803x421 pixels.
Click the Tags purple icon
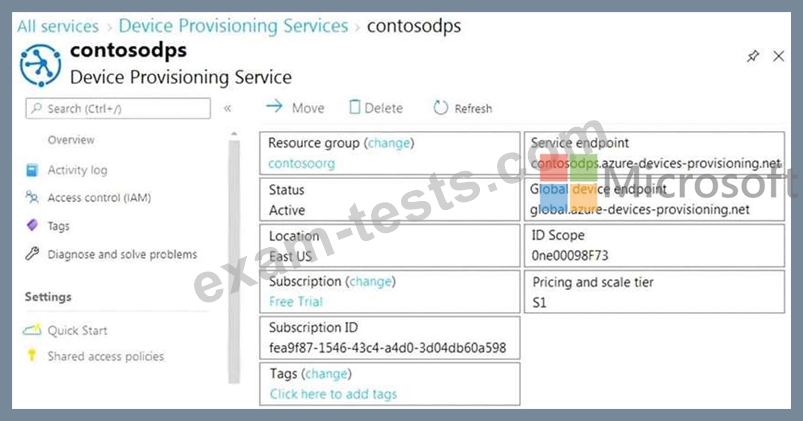coord(32,225)
